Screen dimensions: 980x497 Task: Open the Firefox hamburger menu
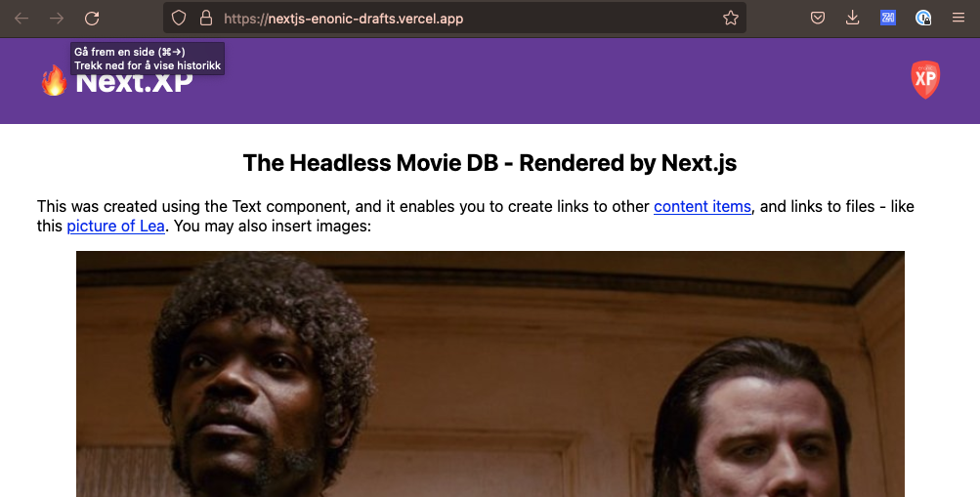[959, 19]
